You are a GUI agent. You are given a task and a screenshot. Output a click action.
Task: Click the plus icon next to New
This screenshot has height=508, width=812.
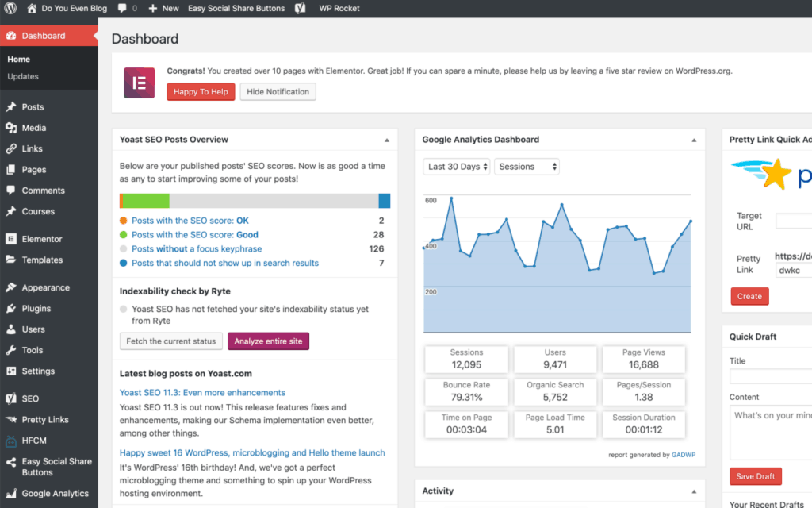click(x=153, y=8)
